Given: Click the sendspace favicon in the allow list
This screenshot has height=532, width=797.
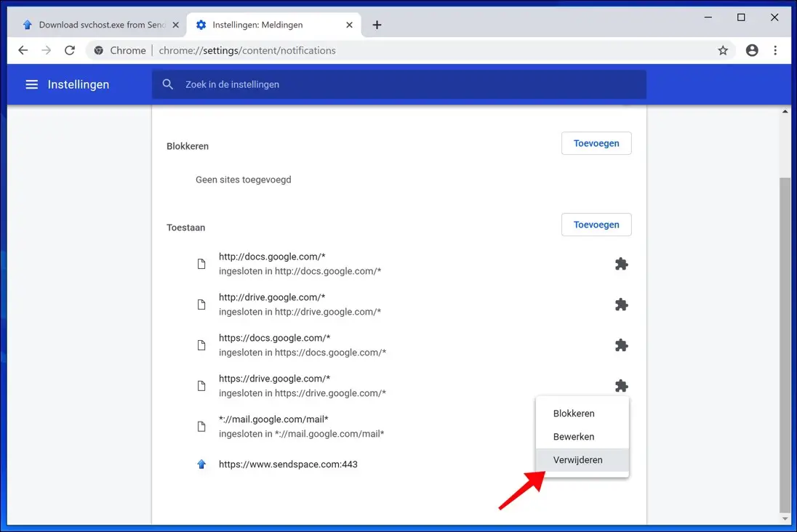Looking at the screenshot, I should 201,464.
